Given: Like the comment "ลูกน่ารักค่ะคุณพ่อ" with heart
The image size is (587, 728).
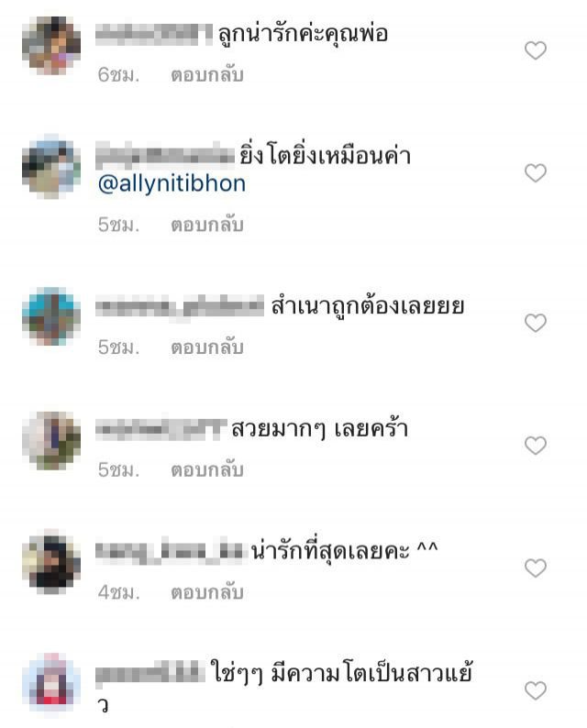Looking at the screenshot, I should tap(535, 50).
